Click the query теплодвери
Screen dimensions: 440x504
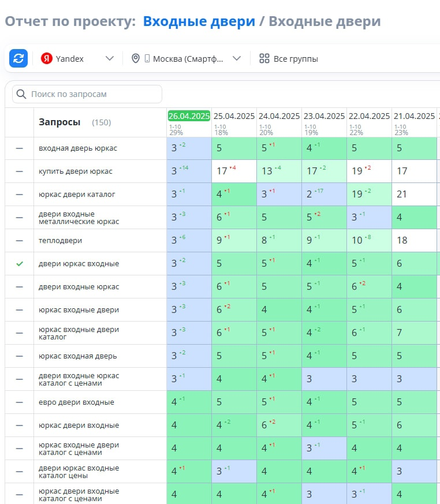60,240
